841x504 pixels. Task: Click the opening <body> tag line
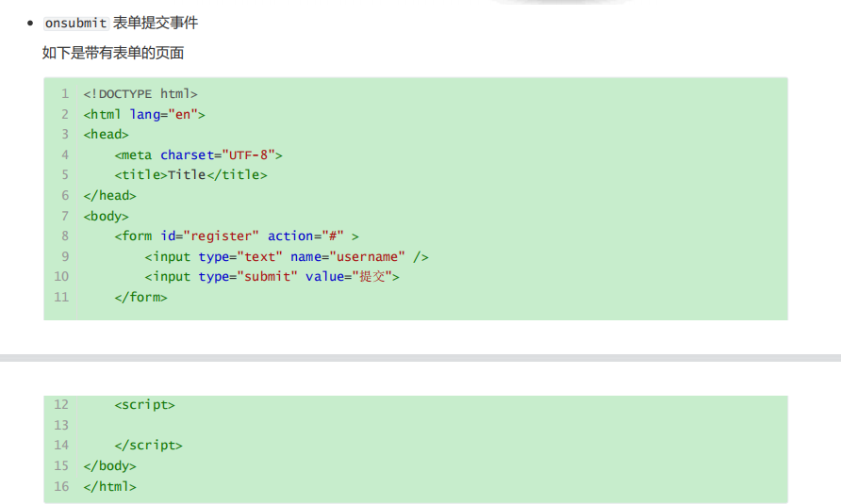(107, 216)
